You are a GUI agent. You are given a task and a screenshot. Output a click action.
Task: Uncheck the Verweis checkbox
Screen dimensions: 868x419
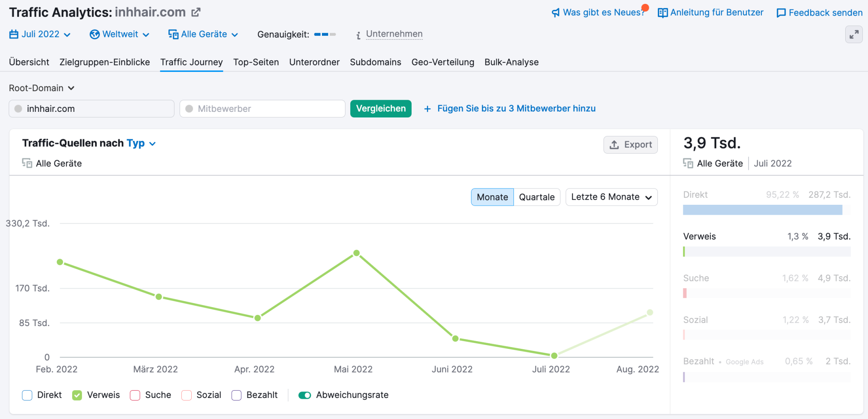pyautogui.click(x=77, y=395)
